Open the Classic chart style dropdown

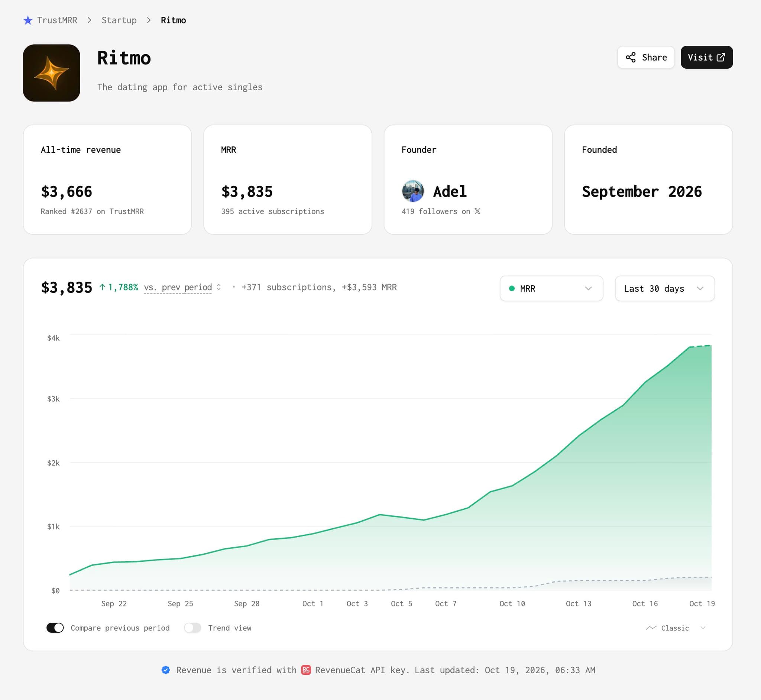[675, 628]
